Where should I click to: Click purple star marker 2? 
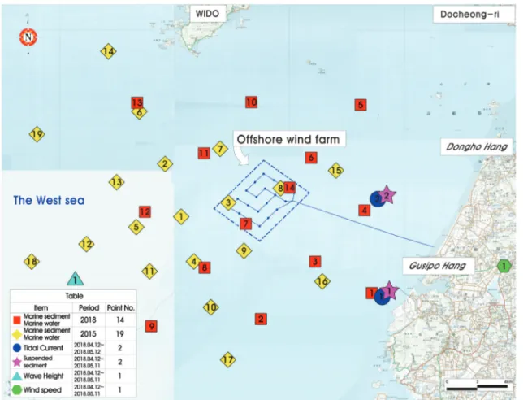pos(387,195)
